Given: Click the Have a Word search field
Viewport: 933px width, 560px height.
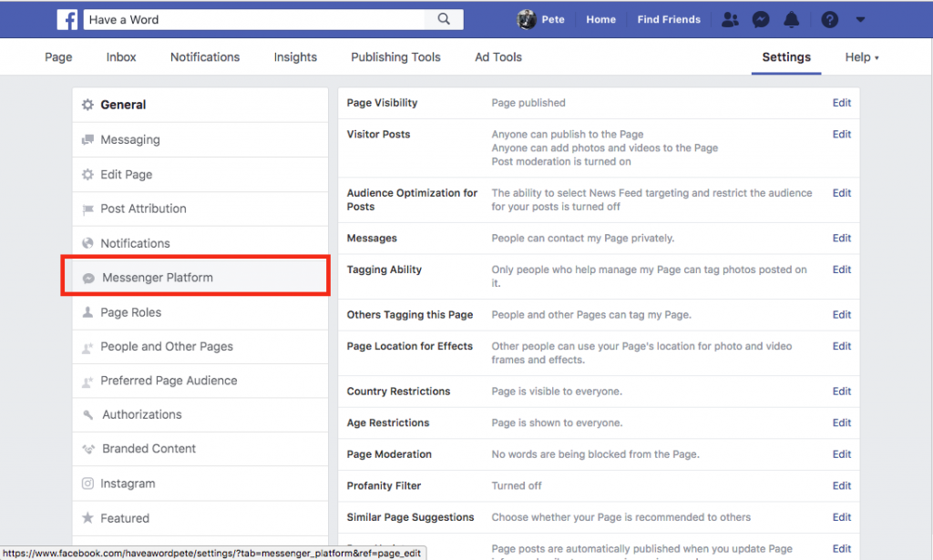Looking at the screenshot, I should (254, 20).
